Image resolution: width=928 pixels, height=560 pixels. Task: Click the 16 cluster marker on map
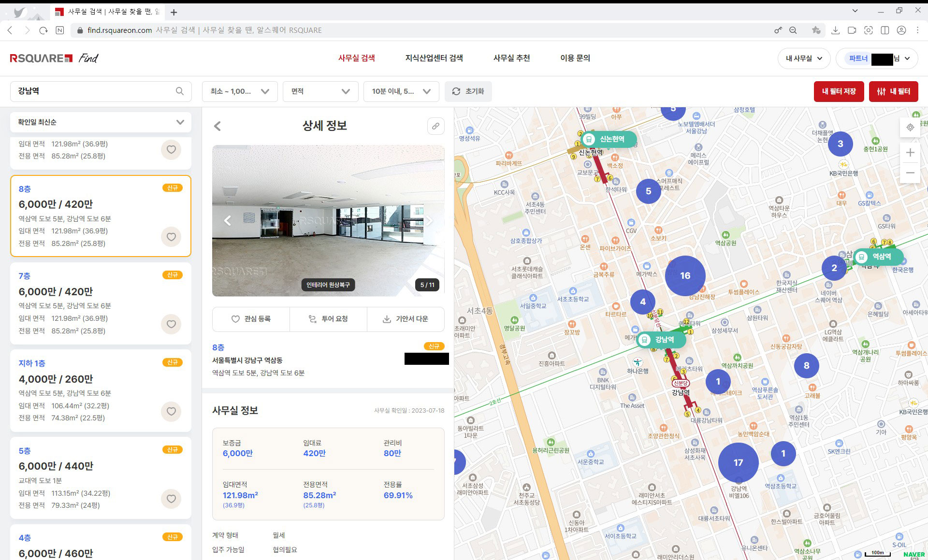click(685, 275)
